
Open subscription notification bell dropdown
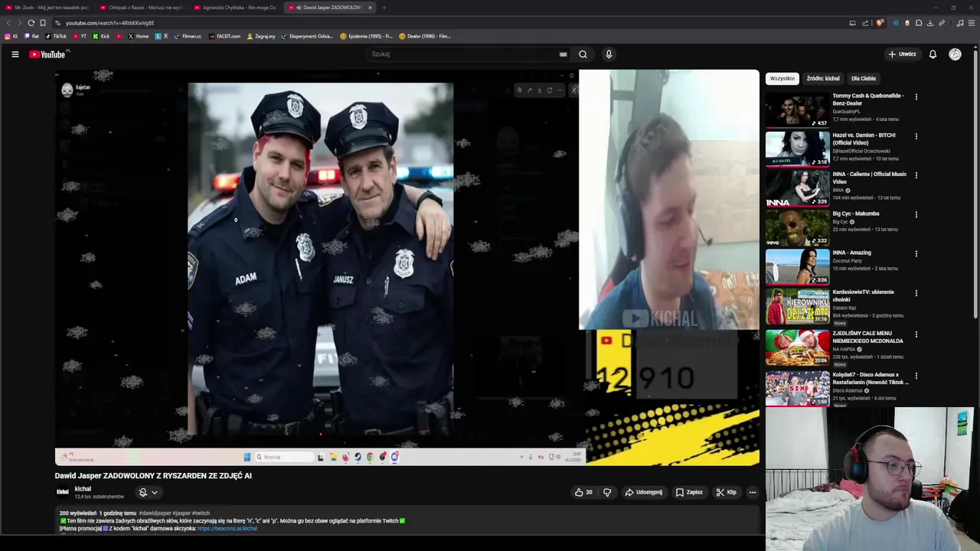coord(148,492)
